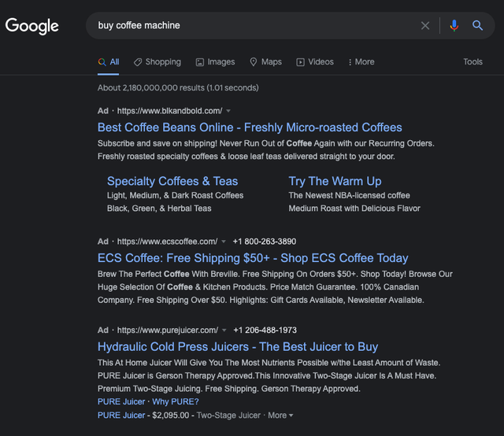
Task: Click 'Light, Medium, & Dark Roast Coffees' text
Action: (x=175, y=195)
